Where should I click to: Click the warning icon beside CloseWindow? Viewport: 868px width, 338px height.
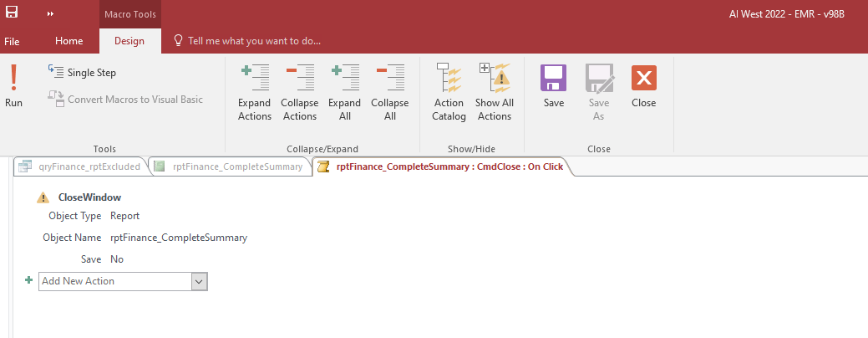point(43,197)
